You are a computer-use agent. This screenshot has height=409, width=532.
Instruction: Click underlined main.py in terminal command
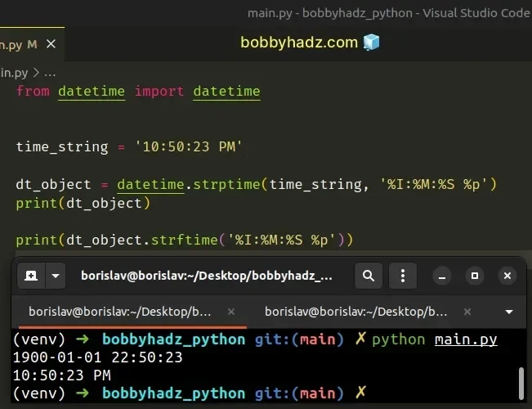466,339
